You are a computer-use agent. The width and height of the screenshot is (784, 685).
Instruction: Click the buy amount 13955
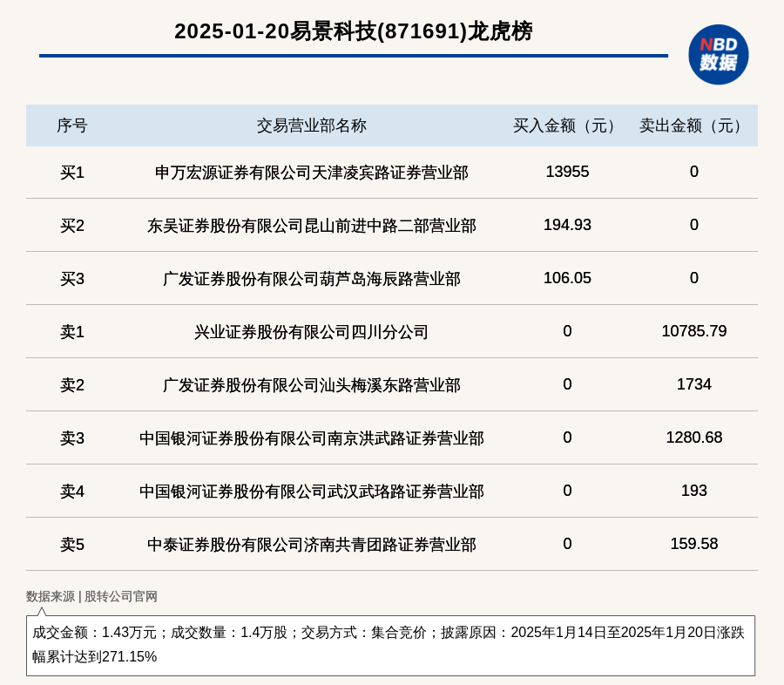pyautogui.click(x=567, y=172)
